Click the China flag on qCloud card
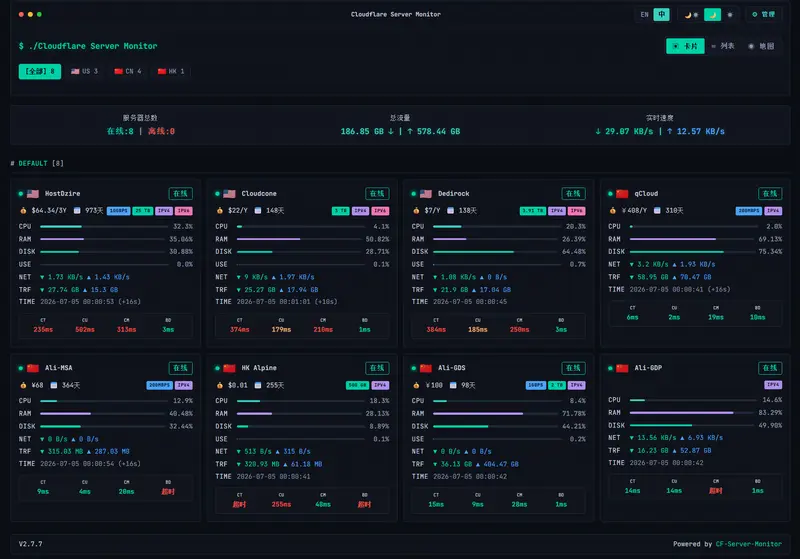The image size is (800, 559). click(x=622, y=194)
